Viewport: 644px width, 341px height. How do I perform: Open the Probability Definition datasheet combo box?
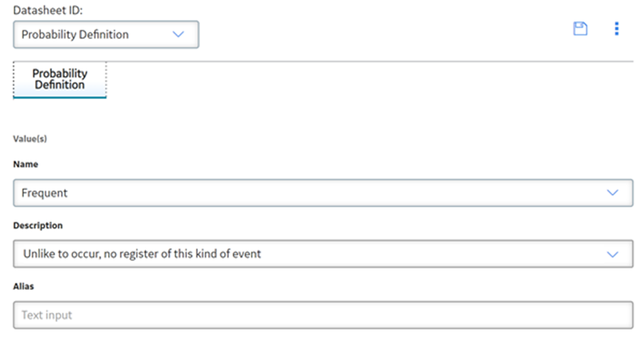click(x=106, y=35)
